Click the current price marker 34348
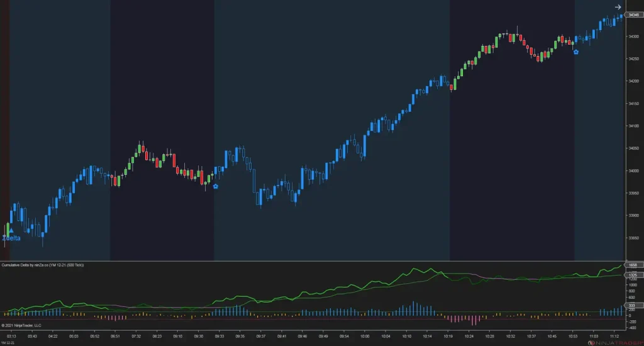Image resolution: width=644 pixels, height=346 pixels. [633, 15]
